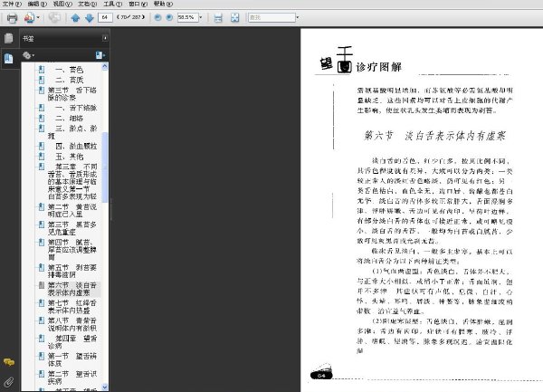Select bookmark 第四章 望舌诊病
Image resolution: width=543 pixels, height=392 pixels.
click(72, 342)
